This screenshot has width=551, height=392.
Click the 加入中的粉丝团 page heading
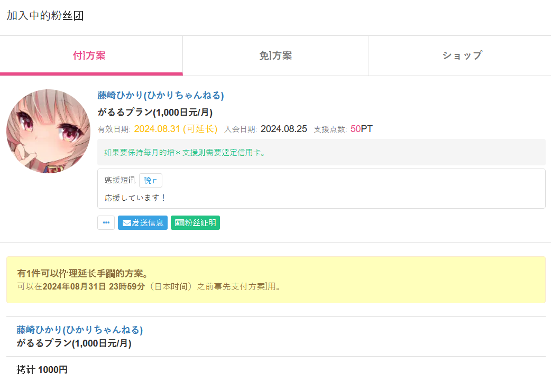45,16
